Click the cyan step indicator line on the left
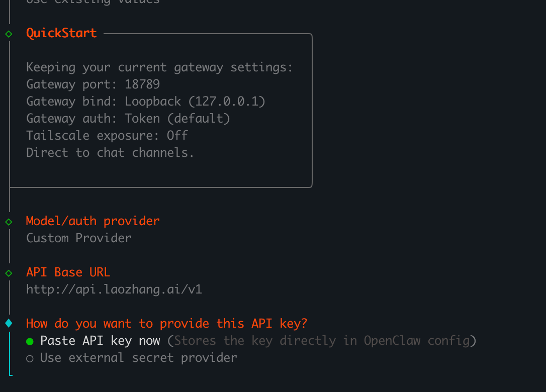 (11, 352)
